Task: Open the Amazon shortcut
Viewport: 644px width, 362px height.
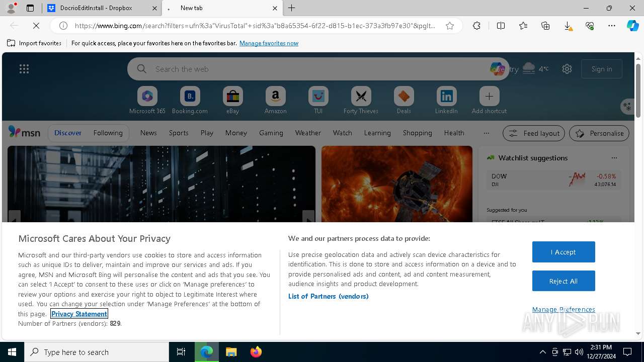Action: tap(275, 100)
